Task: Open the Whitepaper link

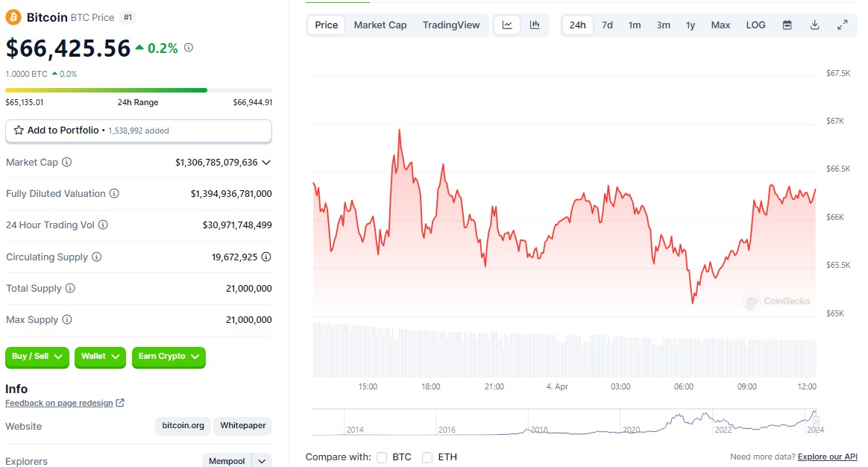Action: pyautogui.click(x=243, y=425)
